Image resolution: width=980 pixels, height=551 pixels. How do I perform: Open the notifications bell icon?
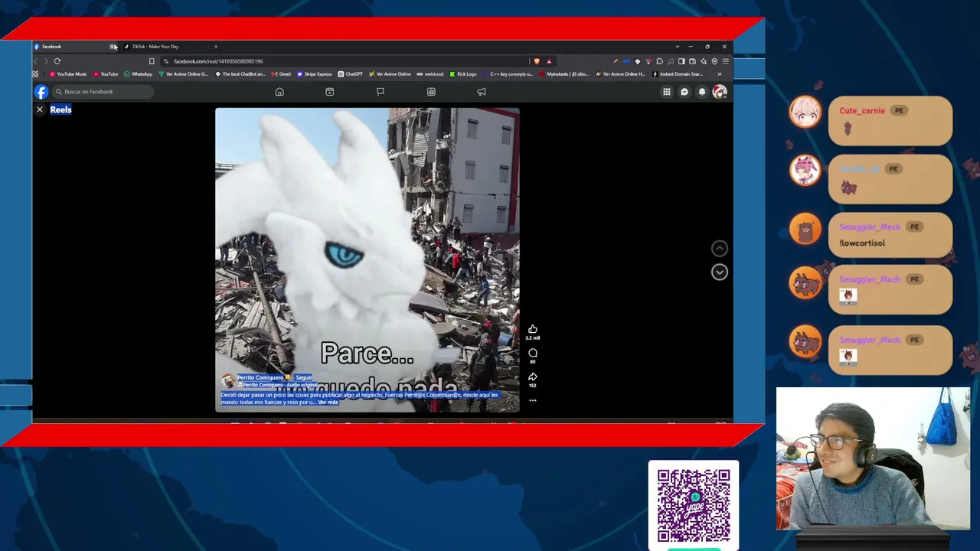click(x=702, y=92)
